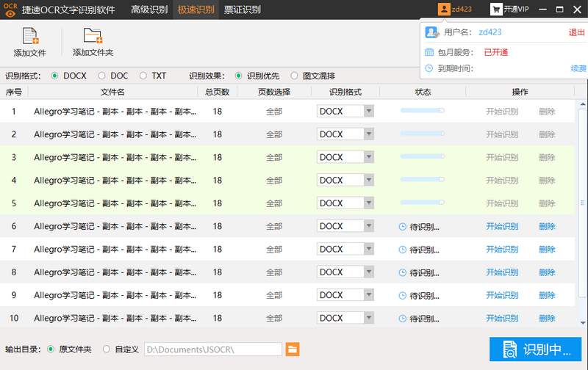This screenshot has width=588, height=370.
Task: Click the Add File icon
Action: (x=30, y=37)
